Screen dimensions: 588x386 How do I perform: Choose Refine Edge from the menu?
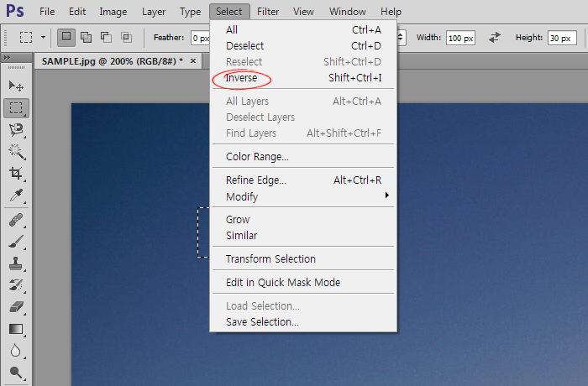click(303, 180)
